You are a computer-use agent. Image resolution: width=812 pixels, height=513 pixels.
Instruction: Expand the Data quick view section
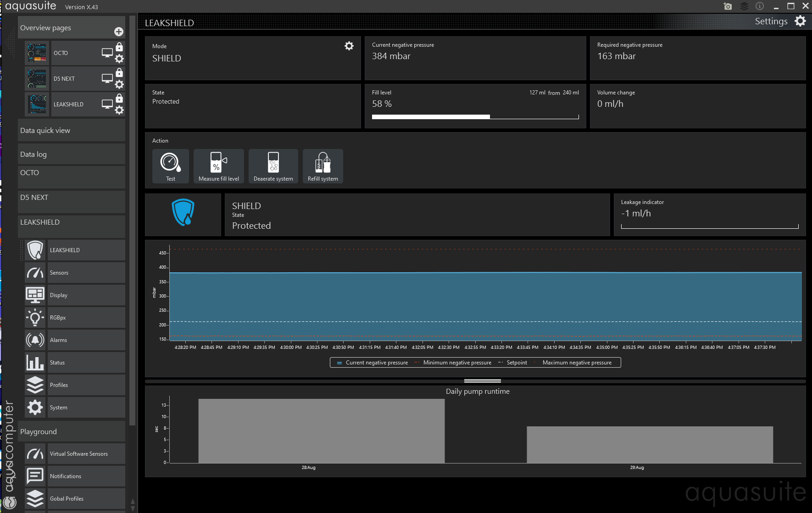(71, 131)
